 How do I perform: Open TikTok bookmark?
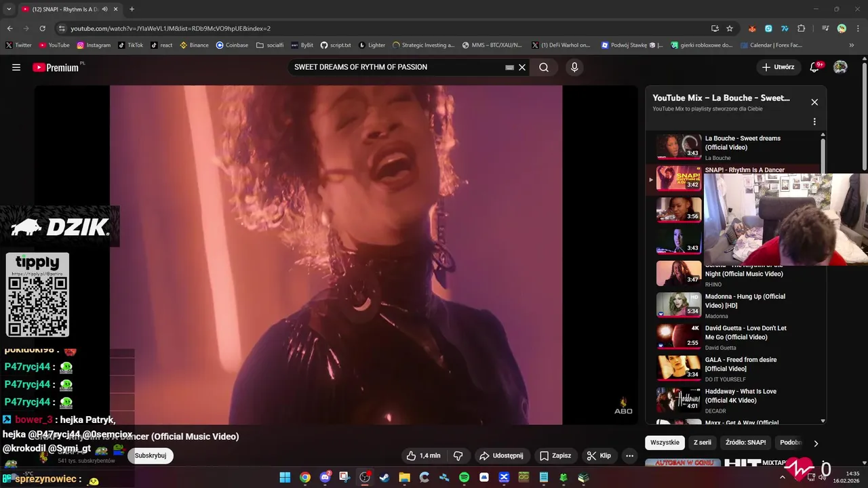click(x=130, y=45)
